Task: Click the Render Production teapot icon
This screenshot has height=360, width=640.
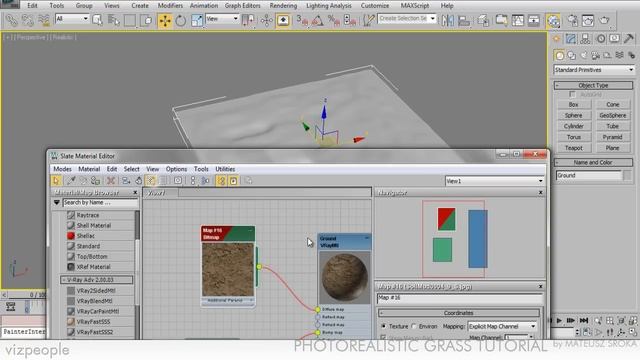Action: pyautogui.click(x=604, y=20)
